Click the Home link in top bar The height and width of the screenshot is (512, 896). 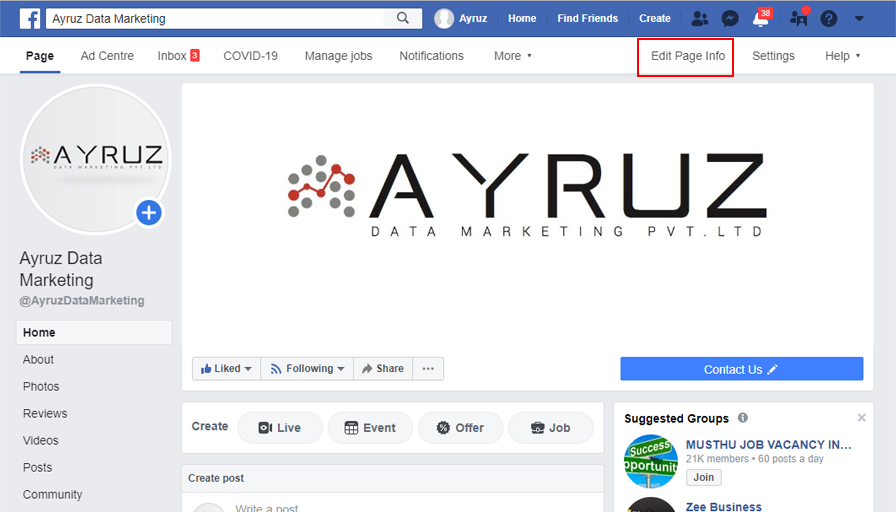pyautogui.click(x=522, y=18)
